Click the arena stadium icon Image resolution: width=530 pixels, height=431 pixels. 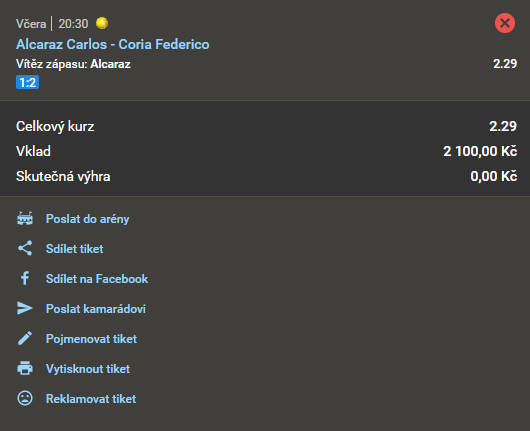(25, 219)
